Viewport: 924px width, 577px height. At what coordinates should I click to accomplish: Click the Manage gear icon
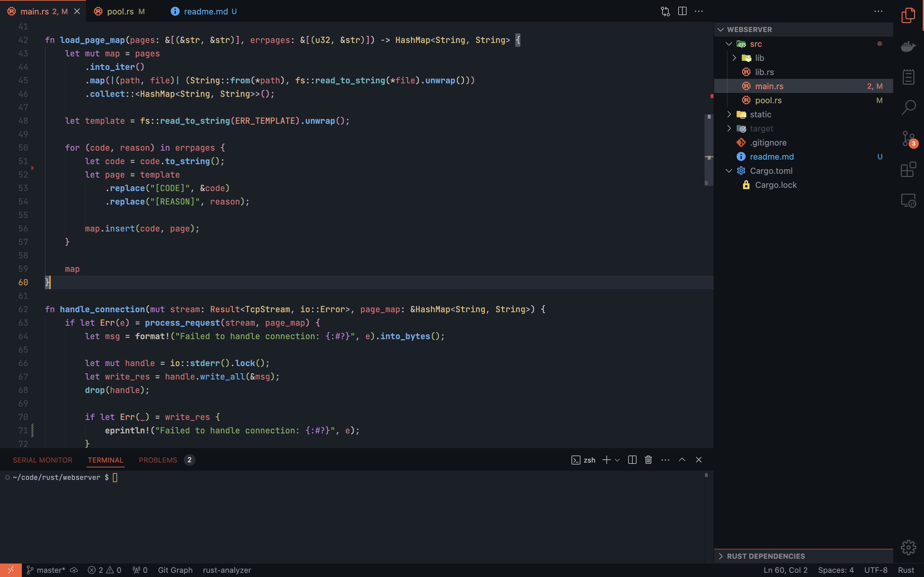908,547
